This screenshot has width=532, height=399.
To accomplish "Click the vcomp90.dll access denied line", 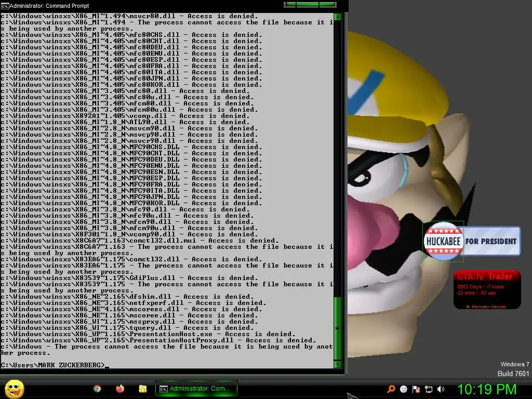I will click(x=129, y=234).
